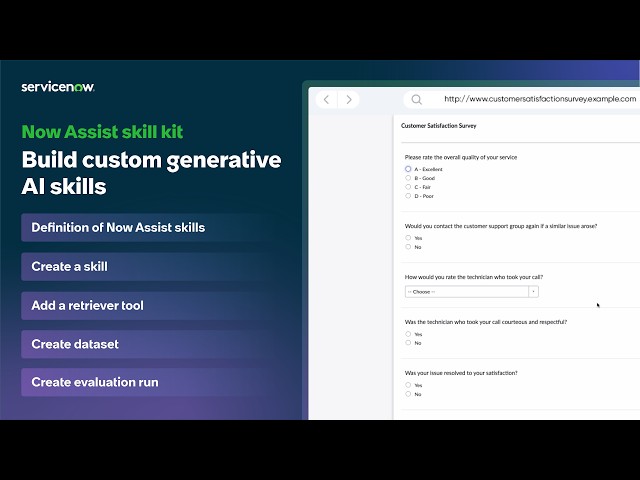The height and width of the screenshot is (480, 640).
Task: Choose No for technician courteous and respectful
Action: coord(408,343)
